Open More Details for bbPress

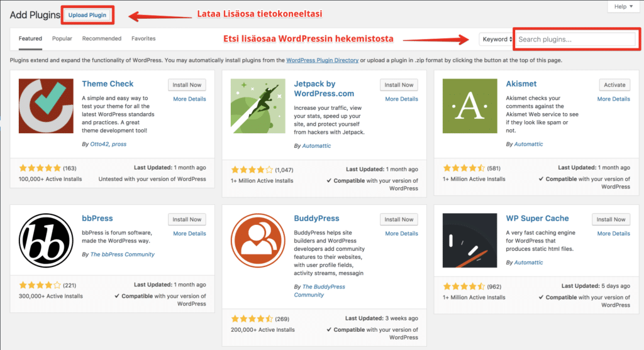189,234
